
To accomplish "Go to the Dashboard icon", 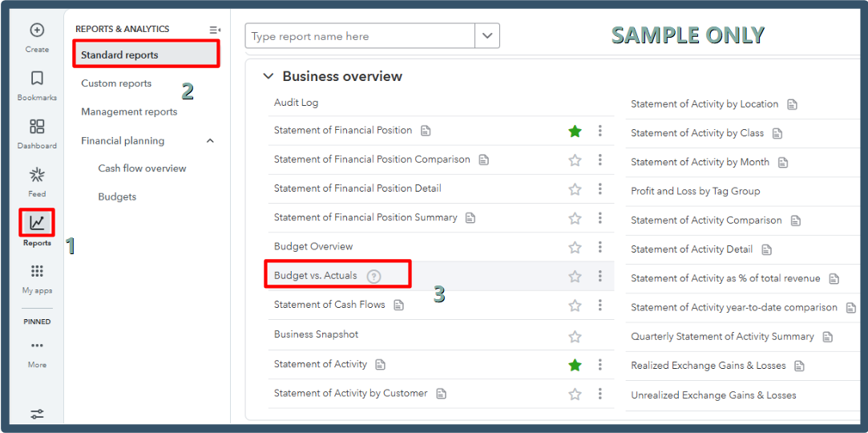I will tap(37, 127).
